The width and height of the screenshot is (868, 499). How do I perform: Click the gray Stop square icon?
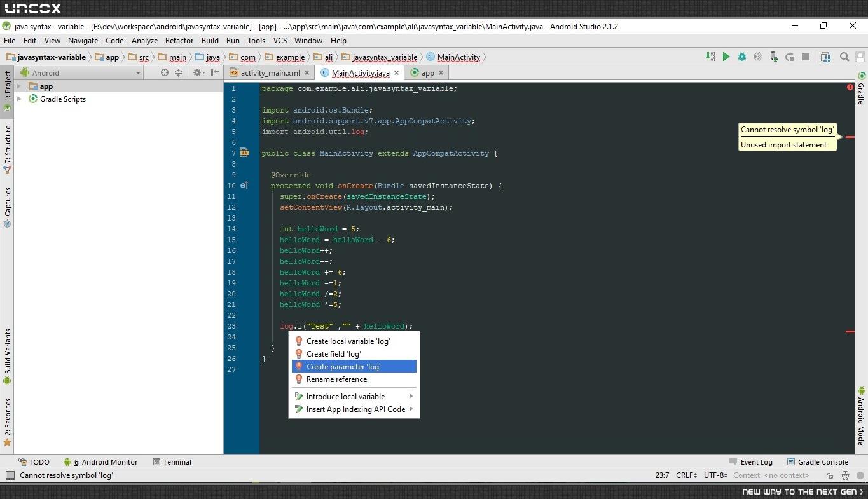(806, 57)
